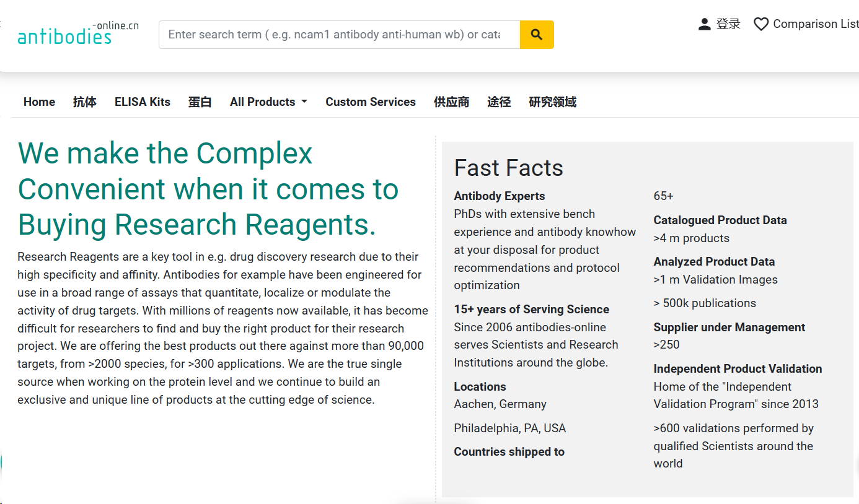Click the Locations label
Image resolution: width=859 pixels, height=504 pixels.
480,387
